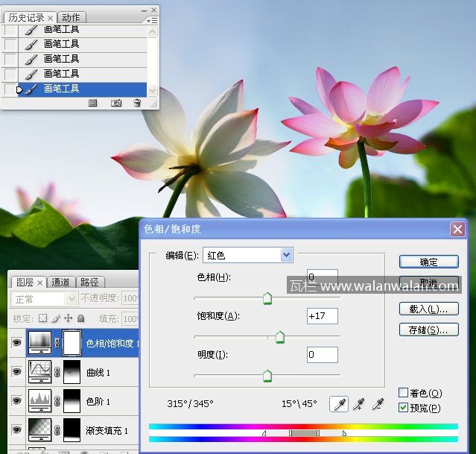This screenshot has height=454, width=476.
Task: Select the eyedropper tool in Hue/Saturation dialog
Action: point(339,404)
